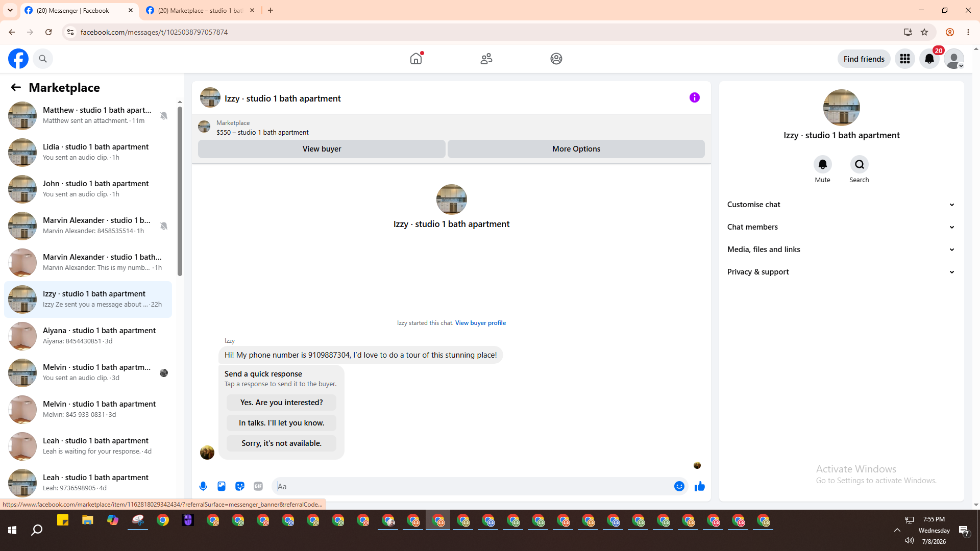Open Marvin Alexander chat showing 8458535514
The width and height of the screenshot is (980, 551).
click(88, 226)
